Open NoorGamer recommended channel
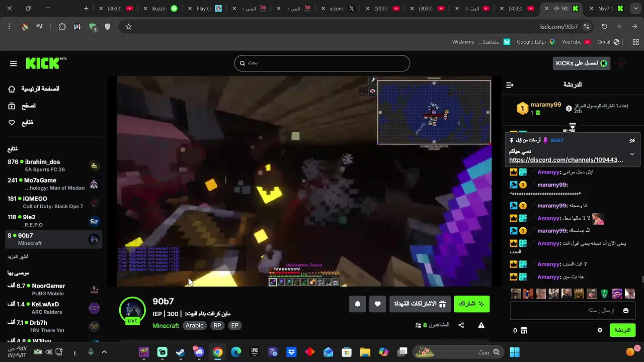The height and width of the screenshot is (362, 644). (x=53, y=289)
